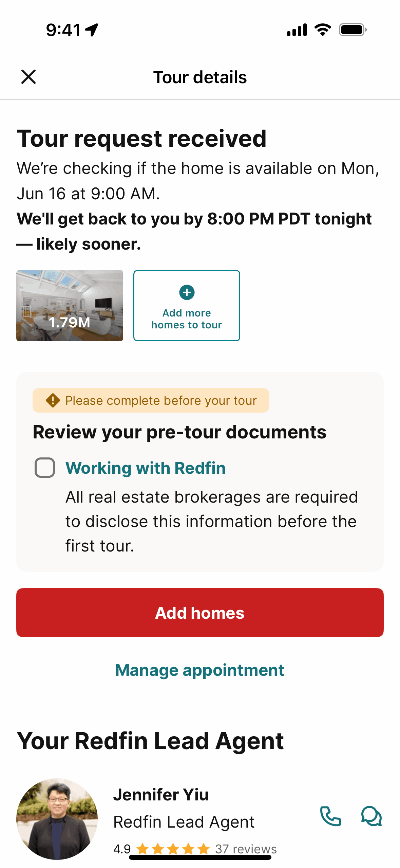Tap the five-star rating

coord(173,849)
